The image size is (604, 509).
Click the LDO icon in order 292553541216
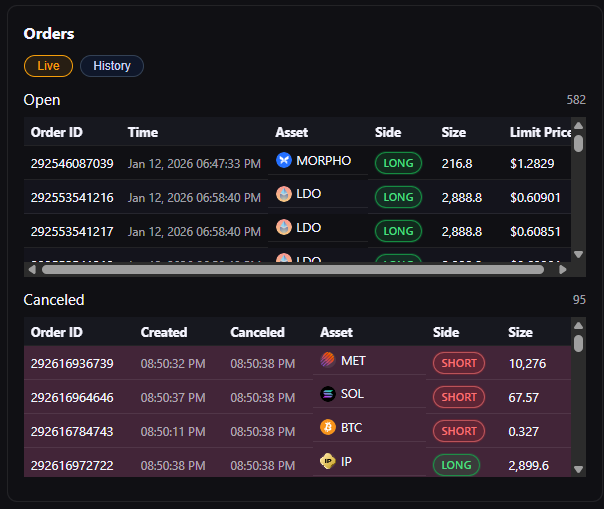coord(283,193)
